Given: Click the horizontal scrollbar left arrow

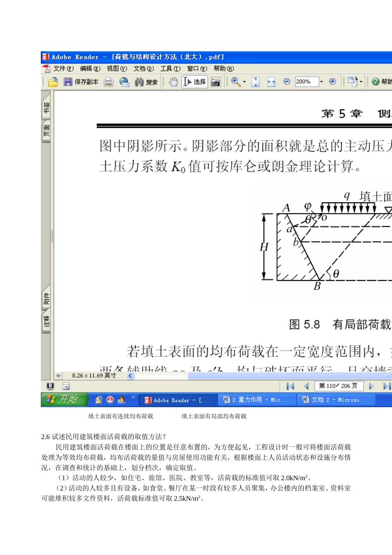Looking at the screenshot, I should pyautogui.click(x=130, y=376).
